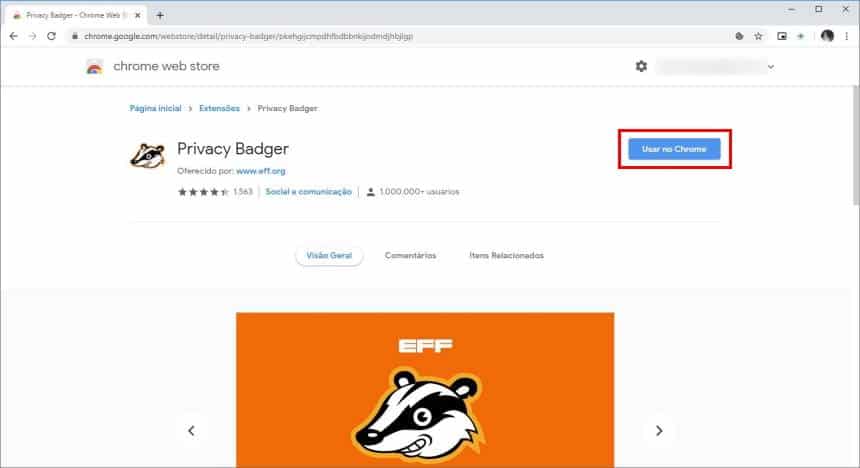Open the Chrome three-dot menu
The width and height of the screenshot is (860, 468).
tap(847, 36)
